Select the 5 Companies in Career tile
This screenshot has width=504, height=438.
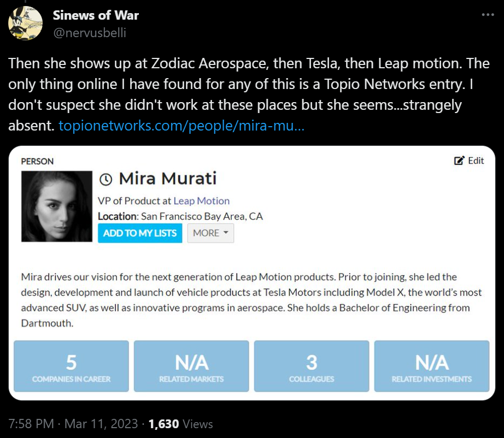71,366
